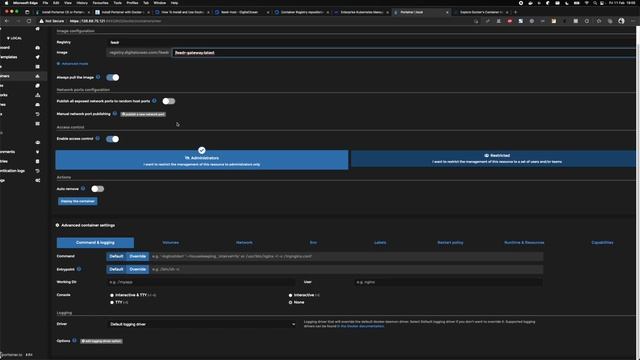Focus the Image name input field

404,53
